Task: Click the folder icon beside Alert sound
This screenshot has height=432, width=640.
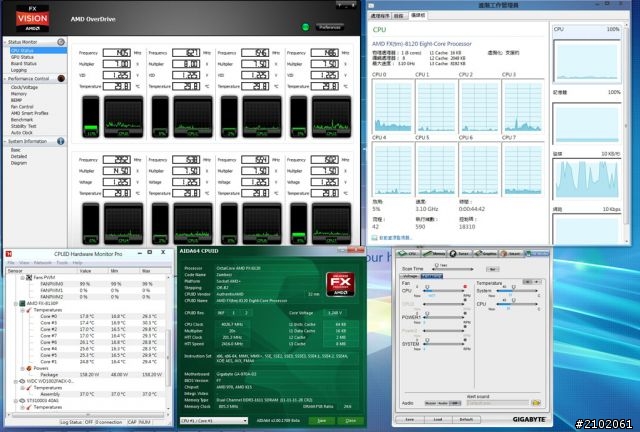Action: (536, 403)
